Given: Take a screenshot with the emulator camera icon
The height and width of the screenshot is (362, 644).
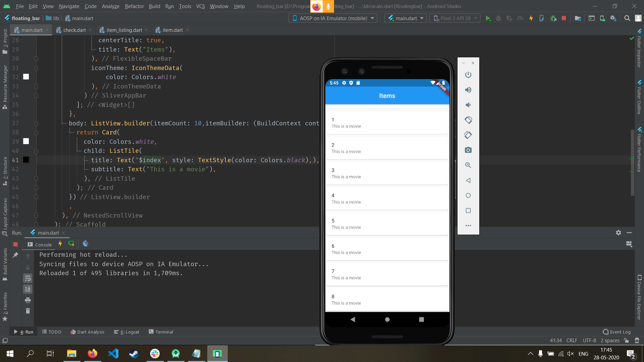Looking at the screenshot, I should click(x=468, y=150).
